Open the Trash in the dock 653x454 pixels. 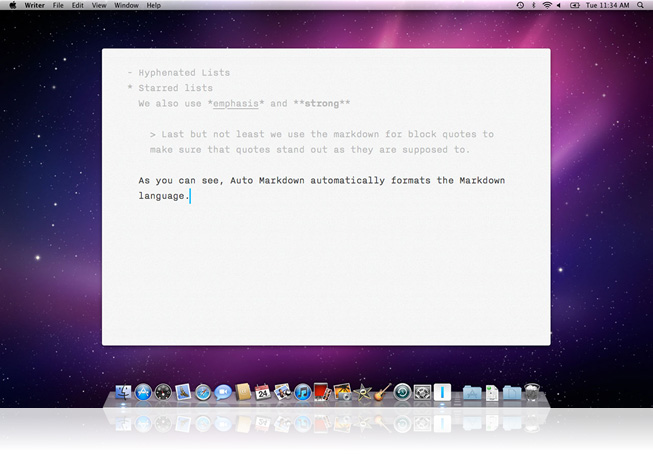pos(532,392)
